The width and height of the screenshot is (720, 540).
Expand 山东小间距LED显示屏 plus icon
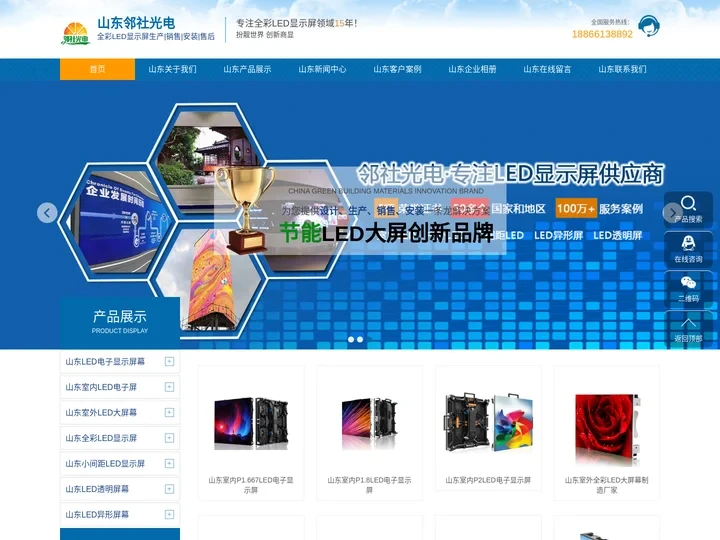click(169, 463)
